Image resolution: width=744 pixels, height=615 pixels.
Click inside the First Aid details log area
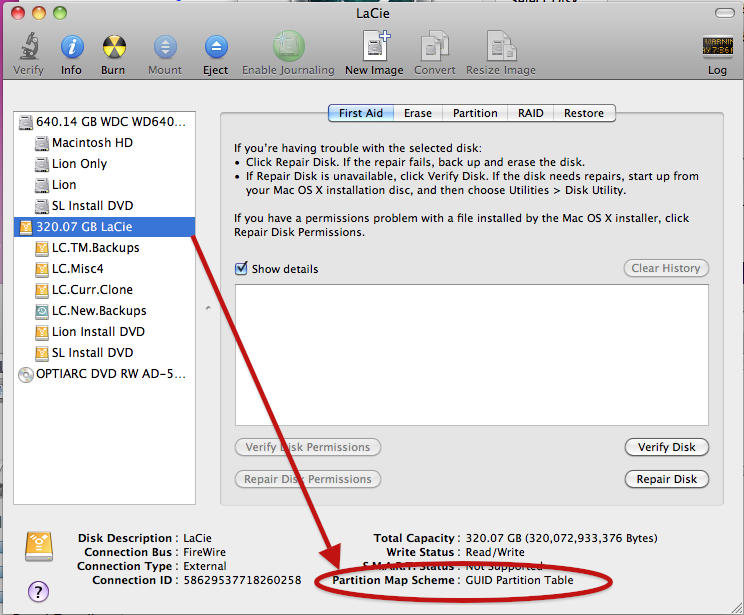pos(472,355)
